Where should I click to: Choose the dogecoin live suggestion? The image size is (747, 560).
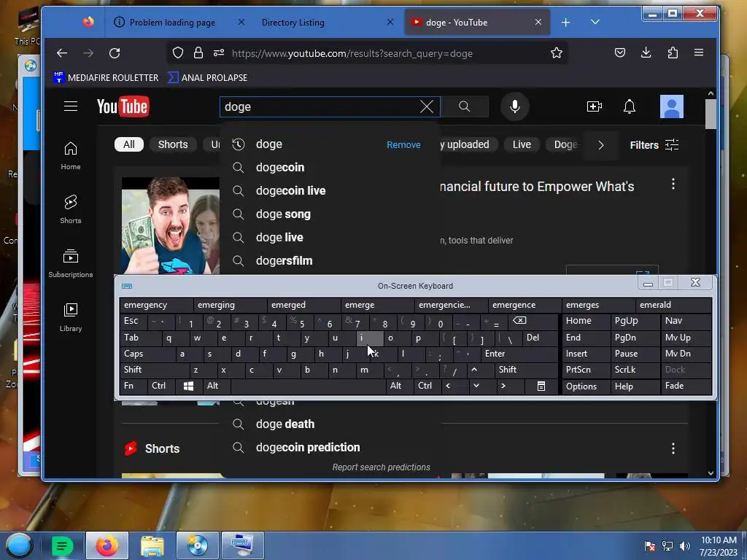click(330, 190)
